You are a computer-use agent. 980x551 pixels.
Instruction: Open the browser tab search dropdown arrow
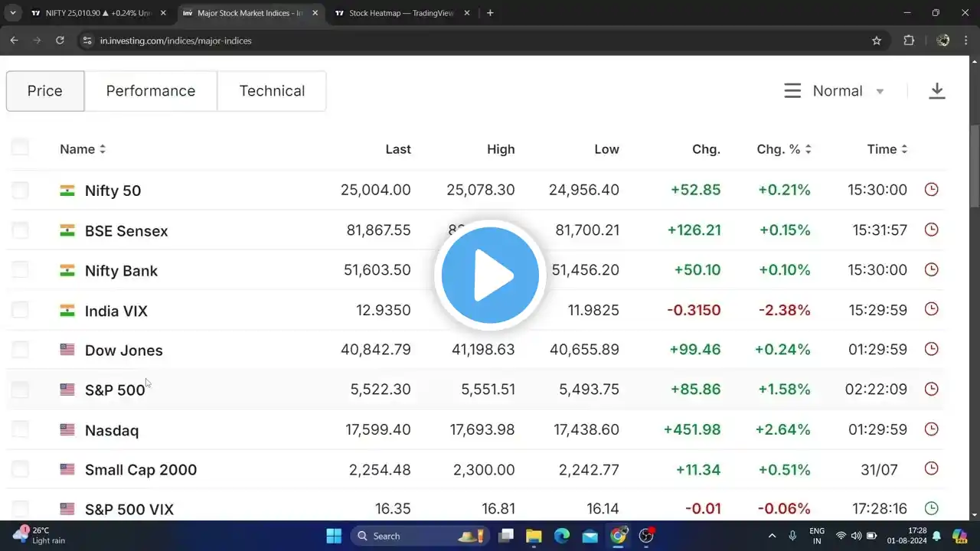(13, 13)
